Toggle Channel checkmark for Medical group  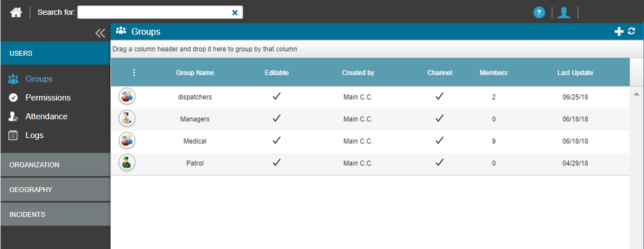[439, 140]
